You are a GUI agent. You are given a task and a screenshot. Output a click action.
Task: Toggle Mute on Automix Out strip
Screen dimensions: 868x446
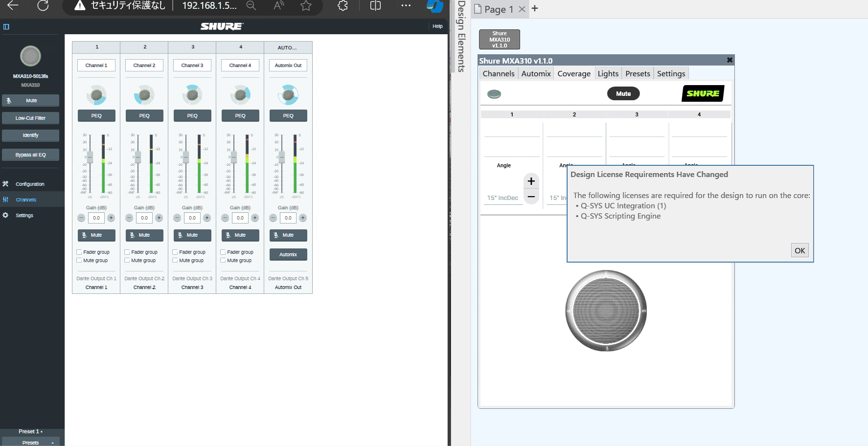[x=288, y=235]
